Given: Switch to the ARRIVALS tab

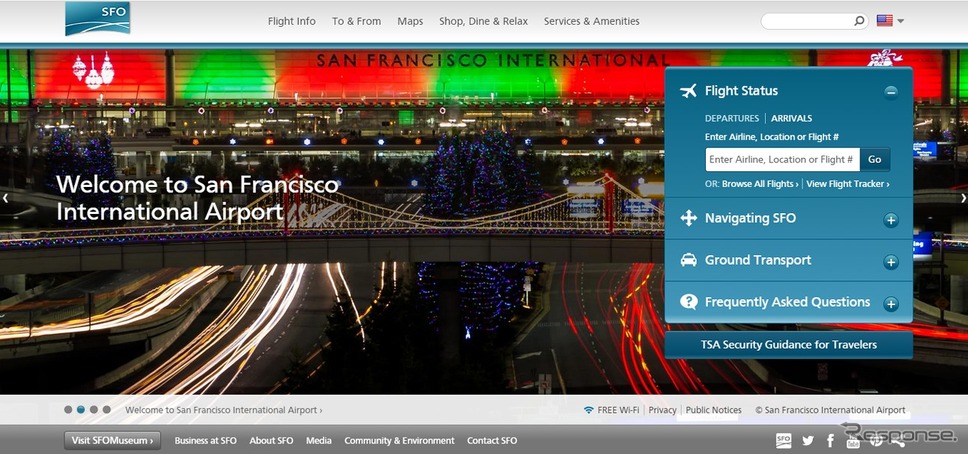Looking at the screenshot, I should tap(791, 118).
